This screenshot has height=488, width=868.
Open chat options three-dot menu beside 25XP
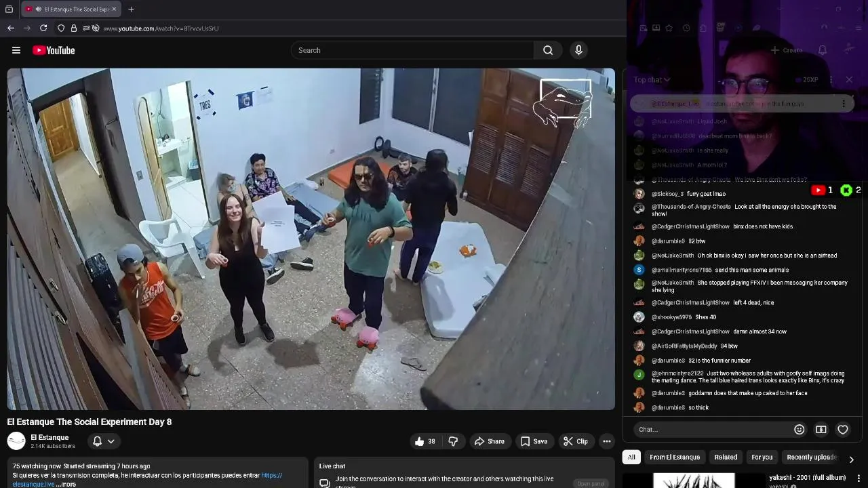pos(831,79)
